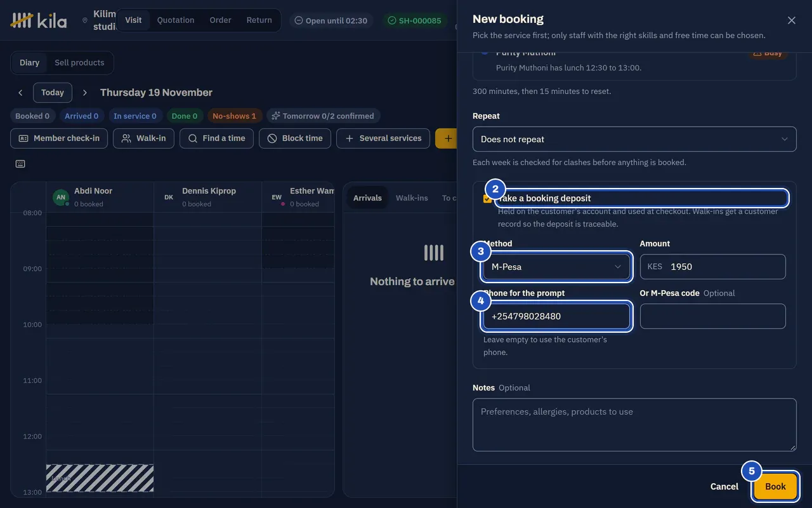This screenshot has width=812, height=508.
Task: Click the yellow plus button beside Several services
Action: (447, 138)
